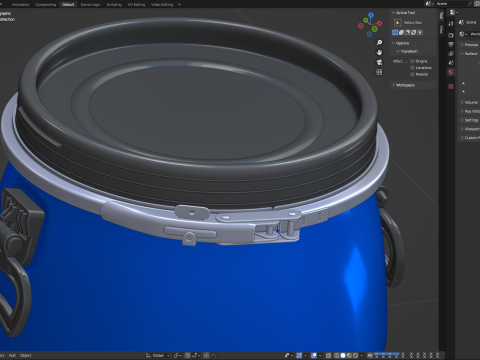Viewport: 480px width, 360px height.
Task: Toggle X-ray mode in viewport header
Action: pos(328,355)
